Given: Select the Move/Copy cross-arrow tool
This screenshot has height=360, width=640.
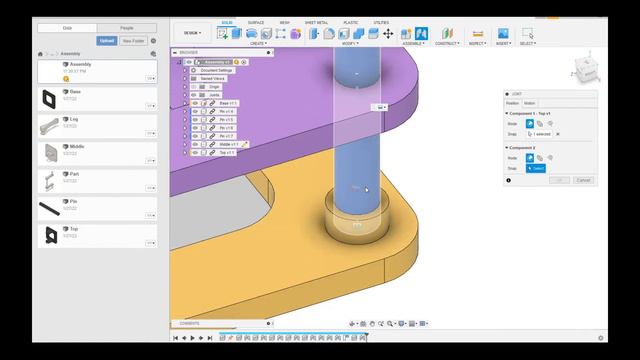Looking at the screenshot, I should [x=388, y=33].
